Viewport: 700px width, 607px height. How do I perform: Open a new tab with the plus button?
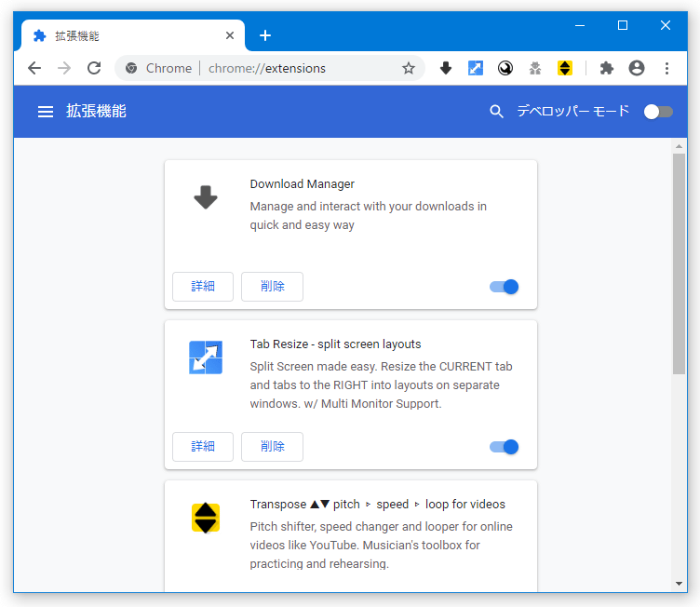[x=265, y=35]
